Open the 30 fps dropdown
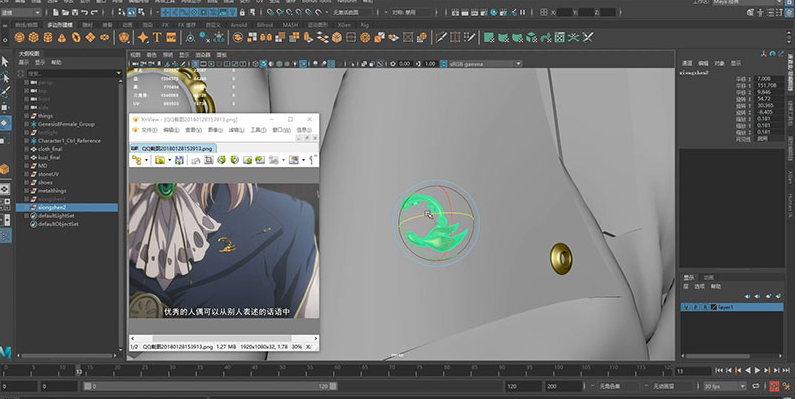Image resolution: width=797 pixels, height=399 pixels. point(725,386)
